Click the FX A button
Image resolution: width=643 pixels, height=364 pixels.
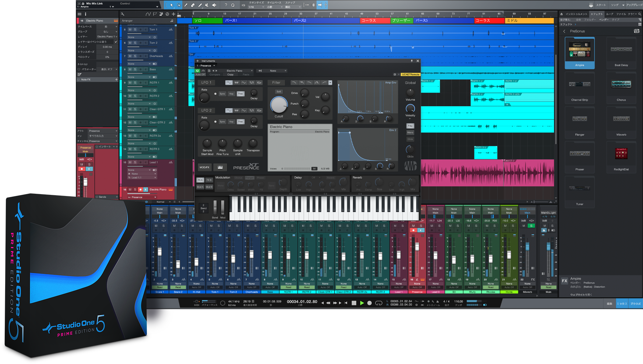pos(200,180)
